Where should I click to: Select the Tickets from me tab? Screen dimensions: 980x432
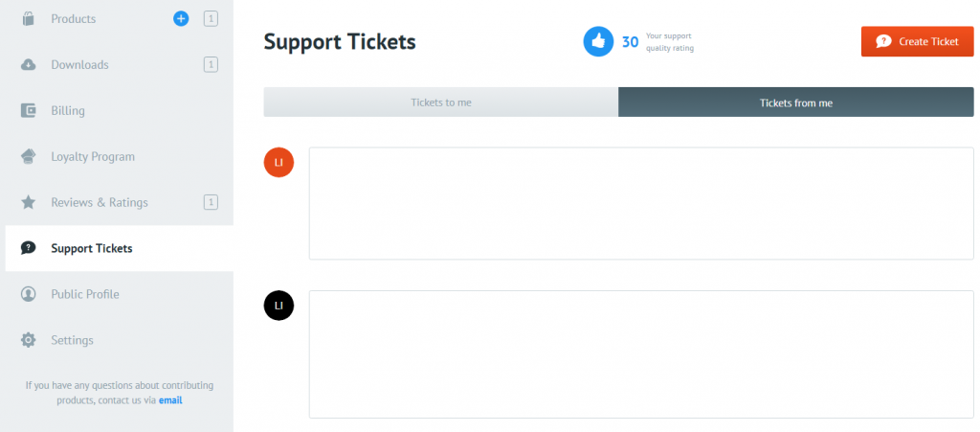pos(795,102)
